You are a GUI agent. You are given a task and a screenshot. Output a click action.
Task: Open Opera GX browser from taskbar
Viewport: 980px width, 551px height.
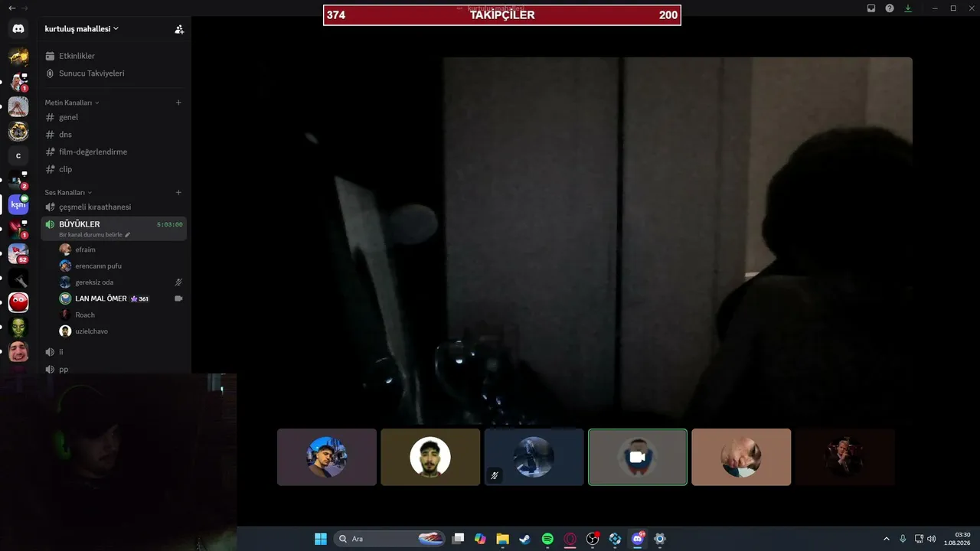pyautogui.click(x=570, y=539)
